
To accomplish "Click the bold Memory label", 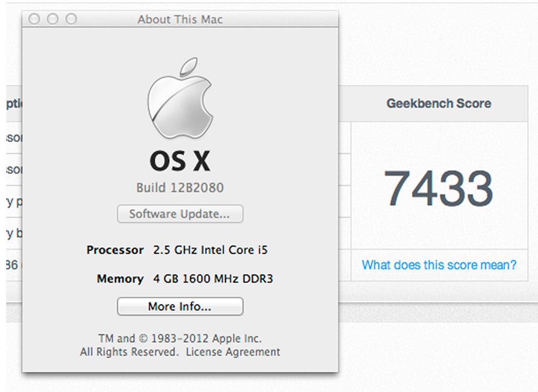I will click(120, 279).
